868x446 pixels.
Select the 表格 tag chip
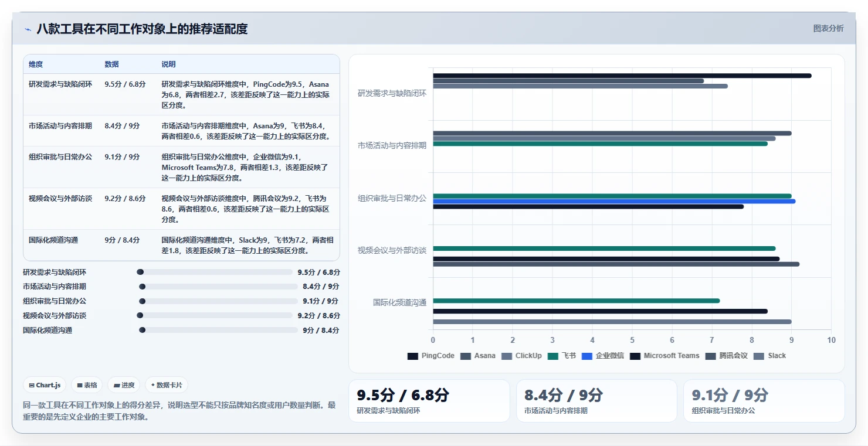click(87, 385)
